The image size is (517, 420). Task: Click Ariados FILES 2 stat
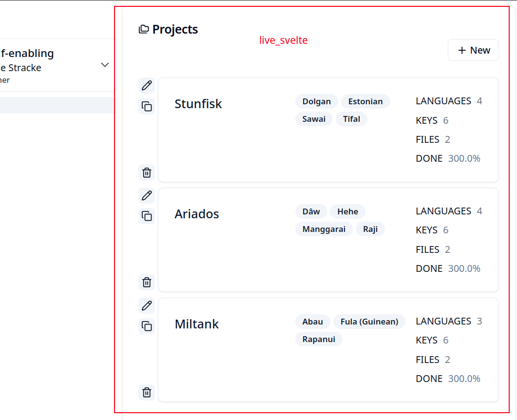433,249
